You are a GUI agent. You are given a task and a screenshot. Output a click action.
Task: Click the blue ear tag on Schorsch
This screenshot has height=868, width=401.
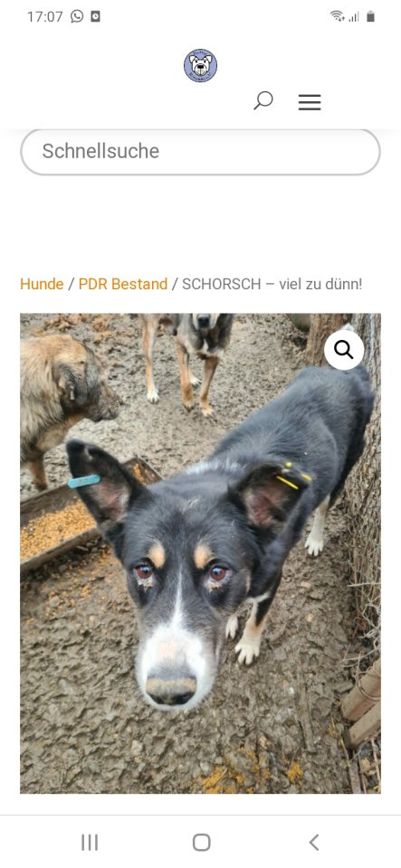click(x=84, y=481)
